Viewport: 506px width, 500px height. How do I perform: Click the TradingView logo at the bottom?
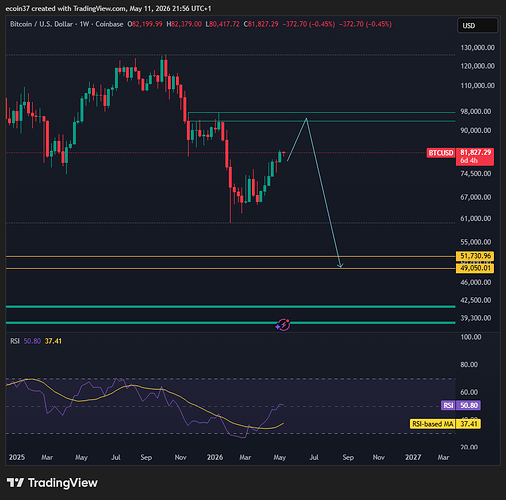coord(52,483)
